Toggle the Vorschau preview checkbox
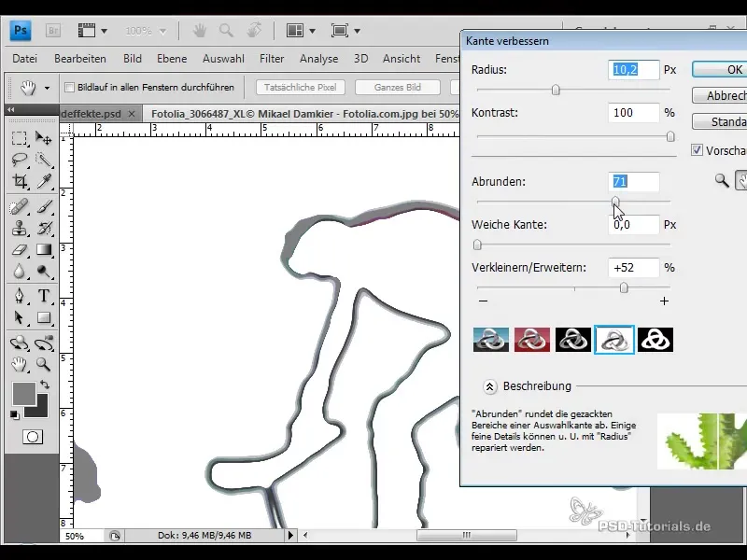747x560 pixels. click(x=697, y=149)
